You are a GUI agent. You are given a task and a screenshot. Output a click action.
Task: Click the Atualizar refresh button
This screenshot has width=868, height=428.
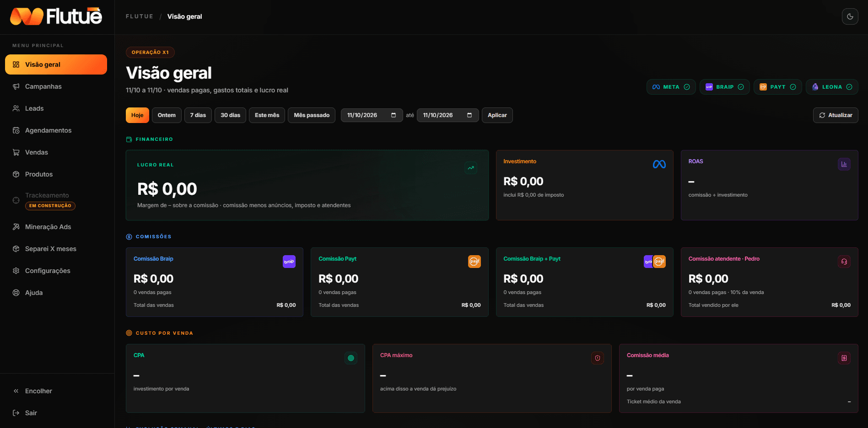click(836, 115)
